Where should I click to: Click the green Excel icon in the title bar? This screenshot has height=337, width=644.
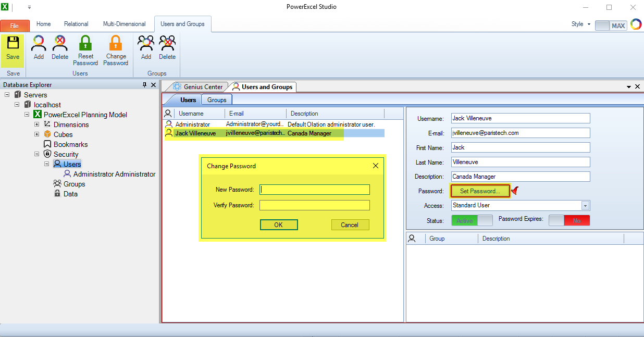pyautogui.click(x=5, y=7)
